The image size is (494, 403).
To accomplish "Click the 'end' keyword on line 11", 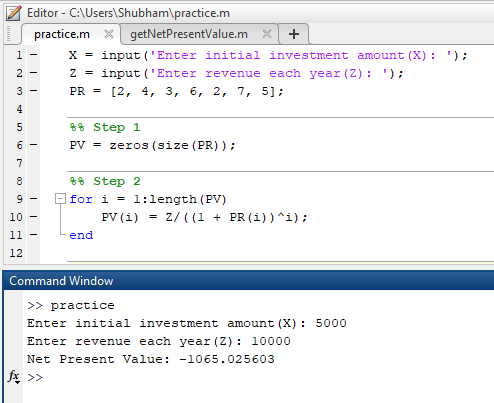I will tap(81, 235).
